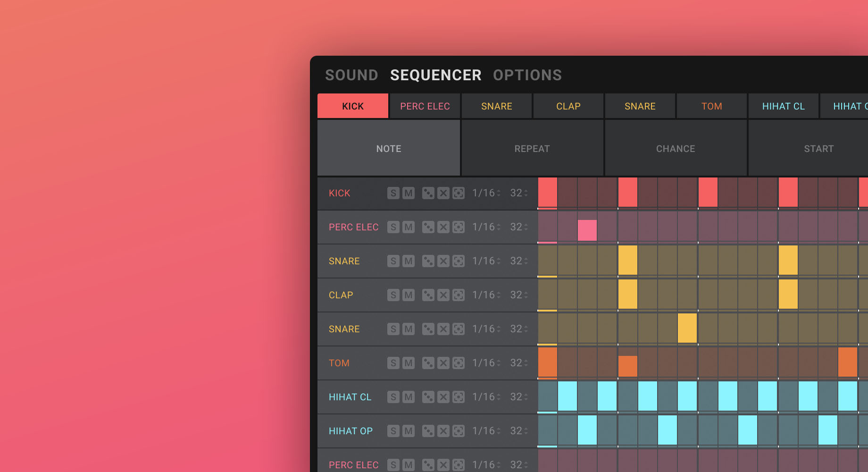Mute the TOM track

[409, 363]
